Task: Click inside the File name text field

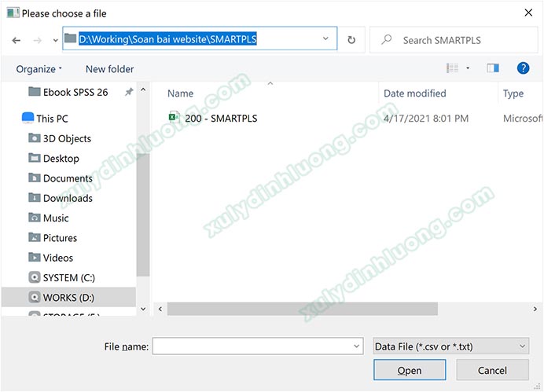Action: (x=252, y=346)
